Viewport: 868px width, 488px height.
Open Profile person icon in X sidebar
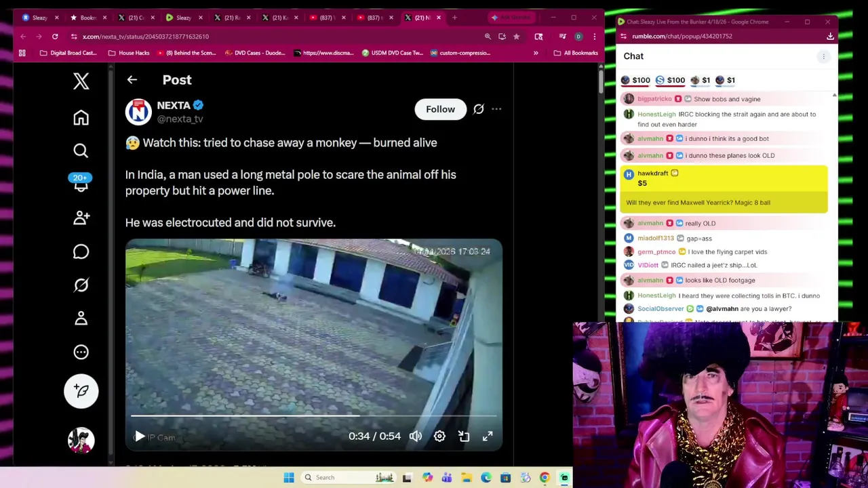[x=81, y=319]
